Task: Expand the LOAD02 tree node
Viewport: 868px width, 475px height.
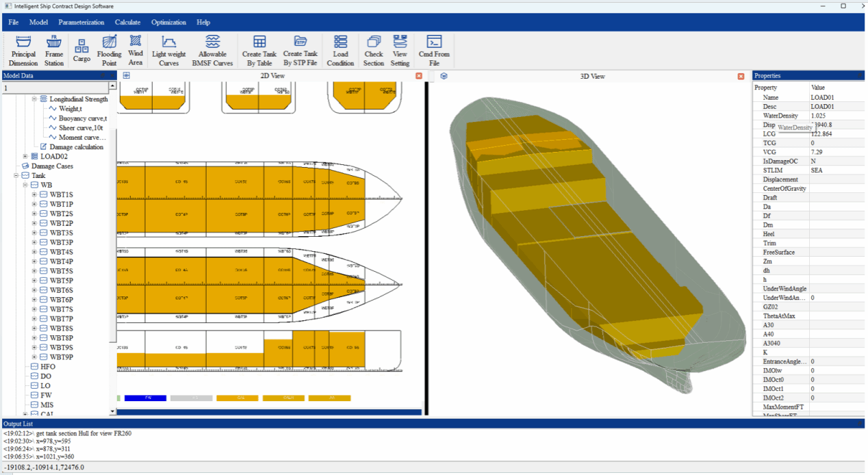Action: click(25, 157)
